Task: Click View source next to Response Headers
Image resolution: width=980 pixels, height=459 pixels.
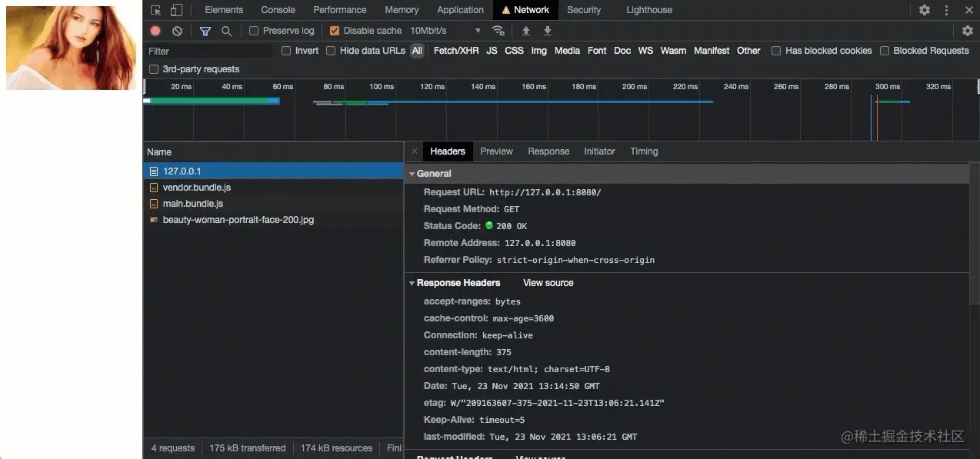Action: [x=548, y=283]
